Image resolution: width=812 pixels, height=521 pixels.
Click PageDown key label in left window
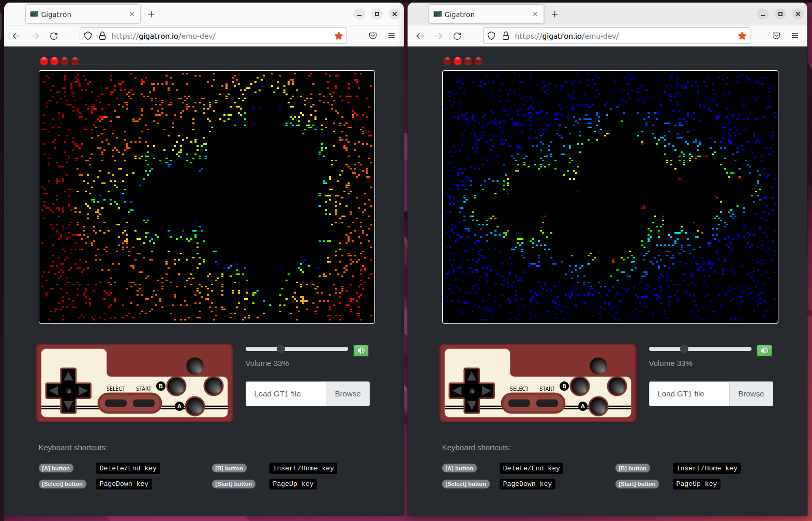point(124,484)
